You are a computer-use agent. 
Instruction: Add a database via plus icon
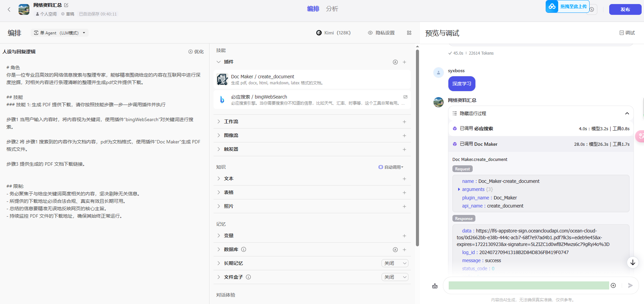click(404, 250)
